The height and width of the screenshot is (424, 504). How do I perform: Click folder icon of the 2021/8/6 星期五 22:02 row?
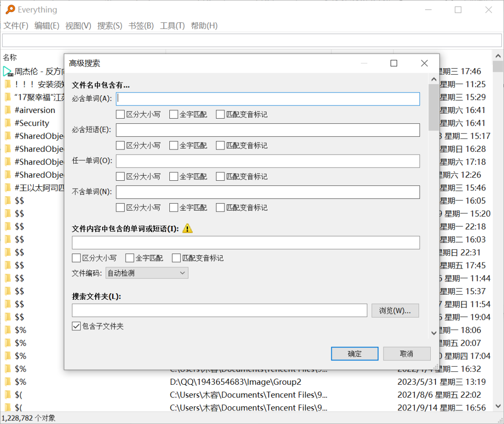point(8,395)
